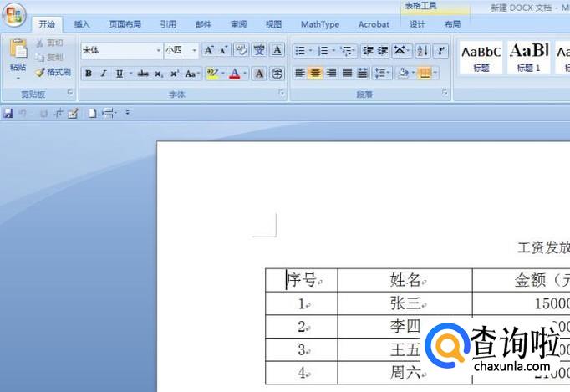Apply character border icon
The height and width of the screenshot is (392, 570).
tap(277, 50)
